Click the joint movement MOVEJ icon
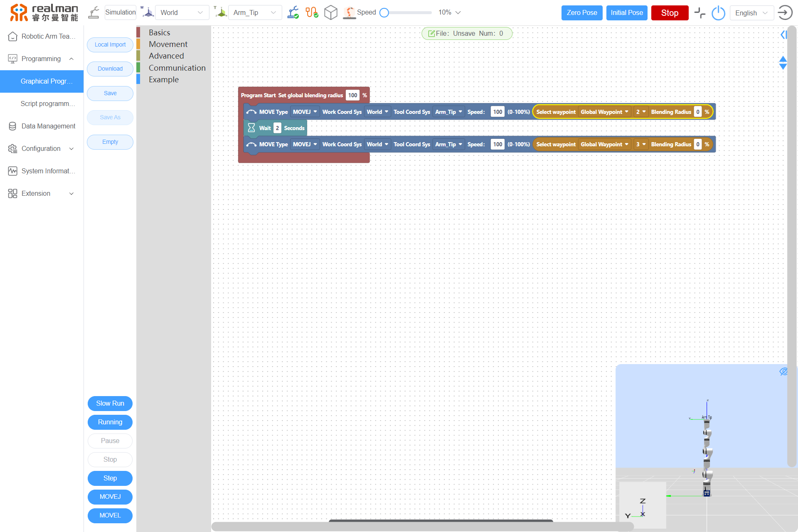 pos(110,496)
